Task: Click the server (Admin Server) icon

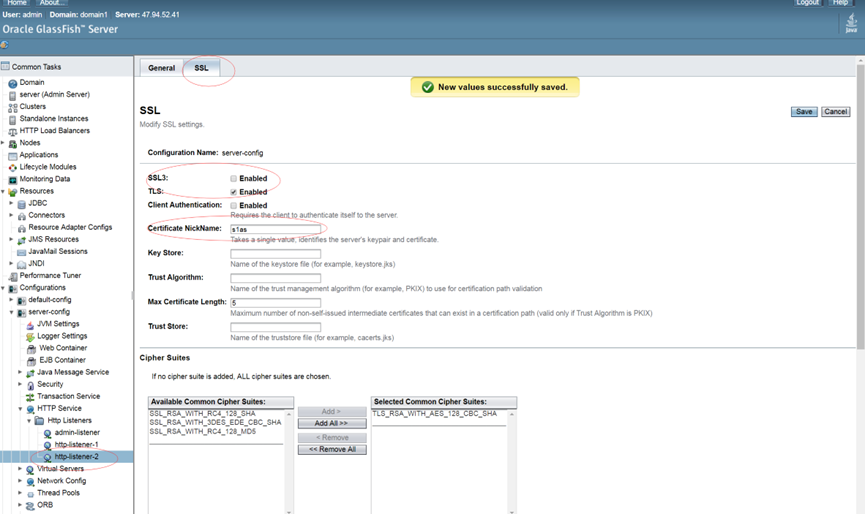Action: (x=13, y=95)
